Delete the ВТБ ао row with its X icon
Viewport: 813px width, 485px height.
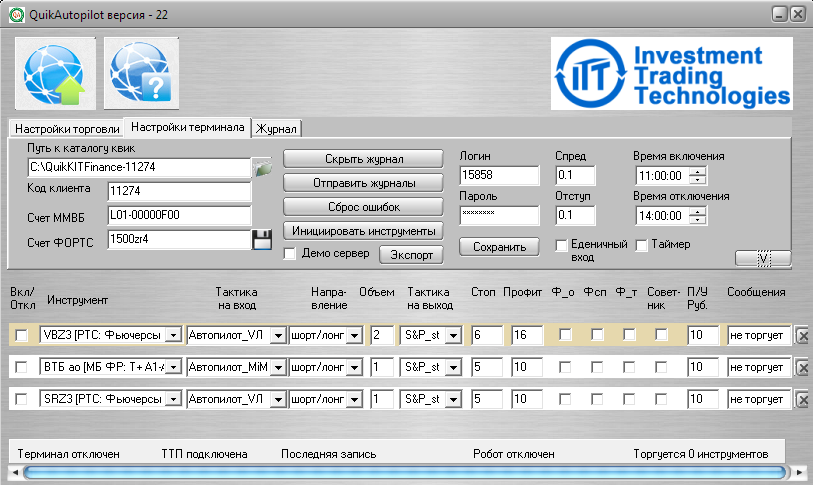802,368
